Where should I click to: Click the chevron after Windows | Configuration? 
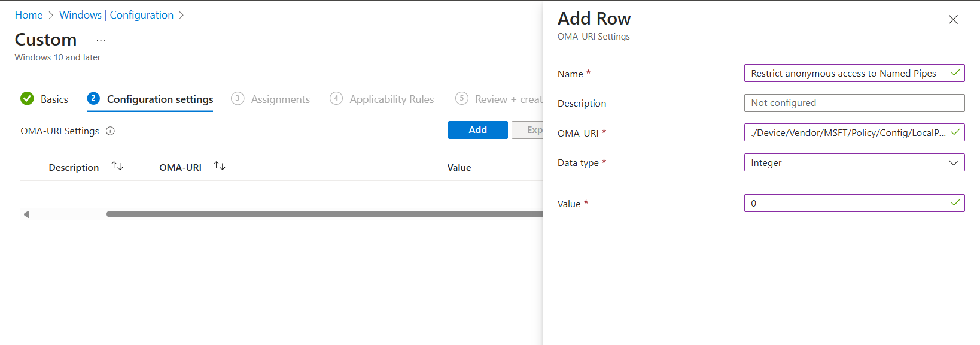[181, 16]
